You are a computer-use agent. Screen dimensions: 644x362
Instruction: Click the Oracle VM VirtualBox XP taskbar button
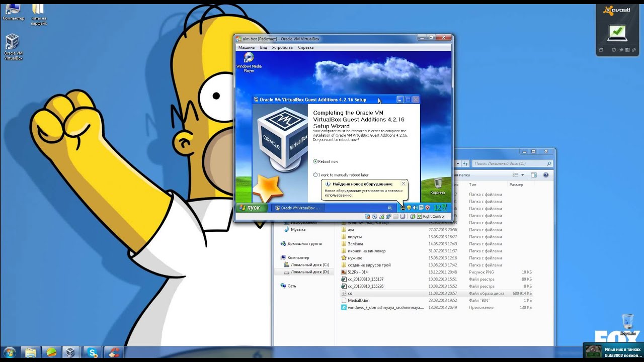pos(298,208)
